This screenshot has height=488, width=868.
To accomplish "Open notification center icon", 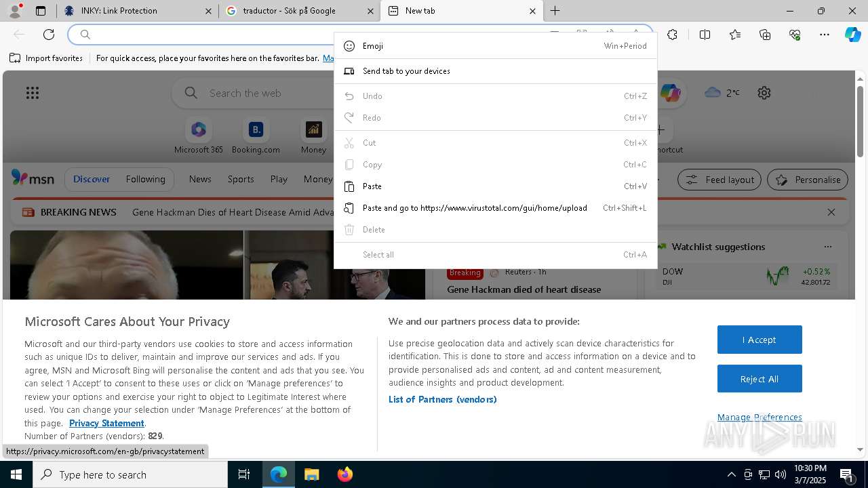I will 847,474.
